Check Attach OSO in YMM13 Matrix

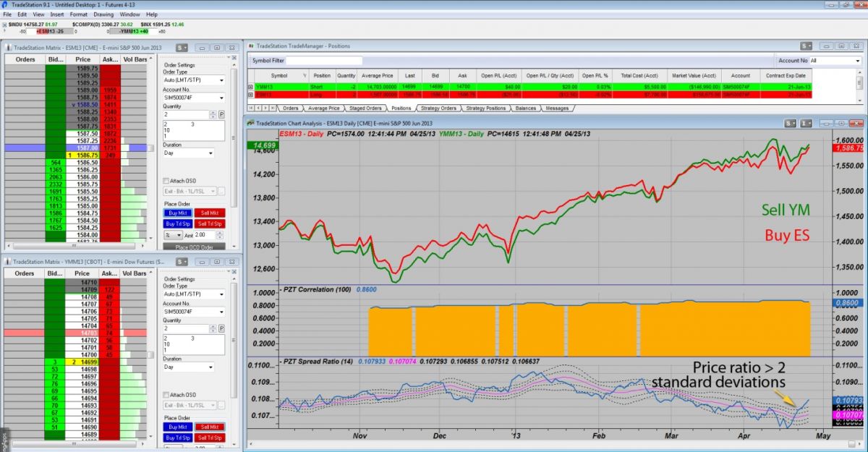point(166,395)
